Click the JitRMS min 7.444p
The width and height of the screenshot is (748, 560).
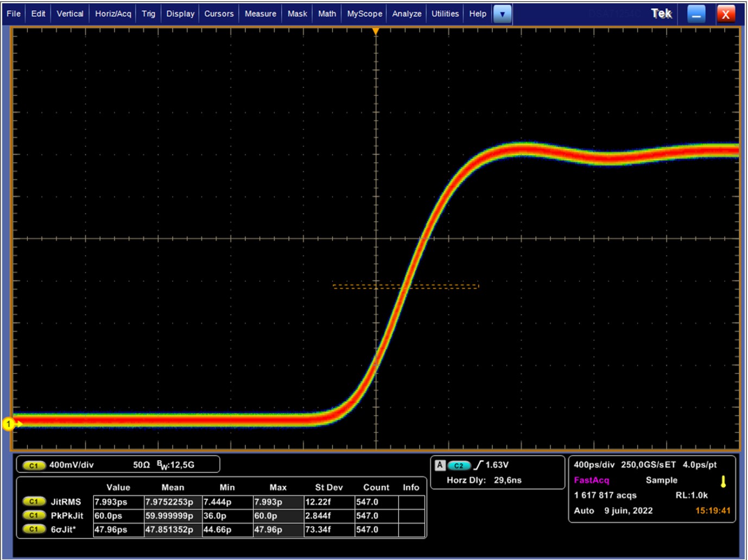pos(227,502)
